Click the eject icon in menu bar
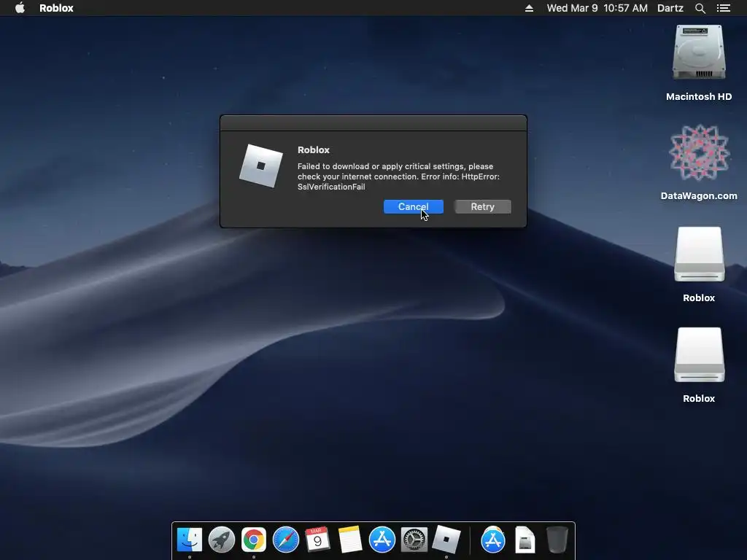This screenshot has width=747, height=560. tap(529, 8)
